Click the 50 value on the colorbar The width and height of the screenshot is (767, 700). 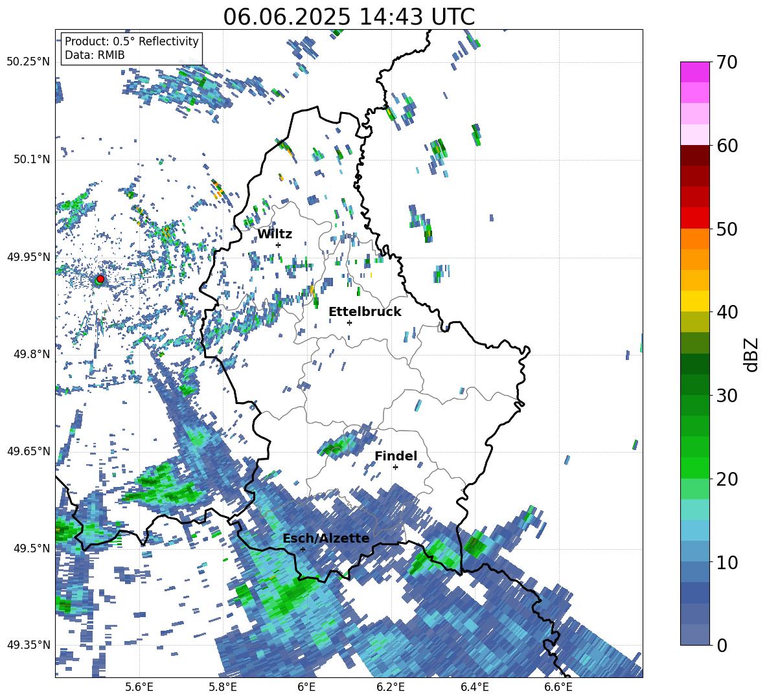point(727,229)
